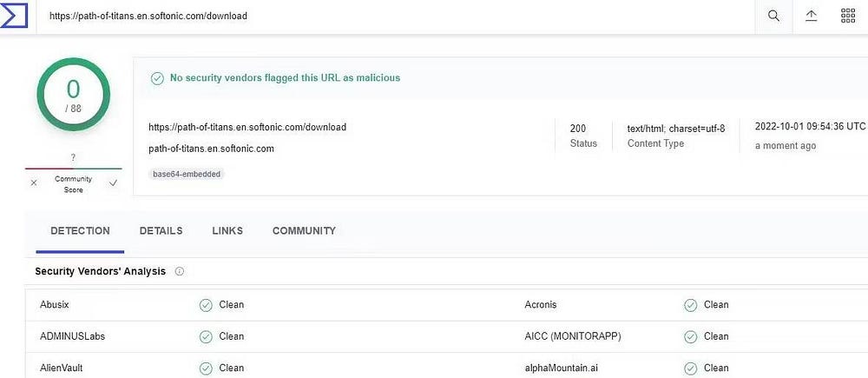Click the base64-embedded tag

[x=187, y=174]
